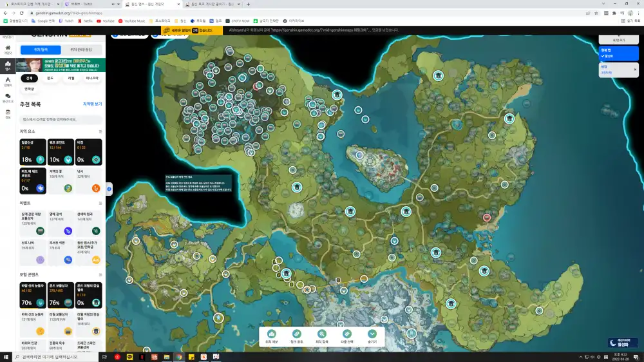
Task: Select the 리월 region filter tab
Action: point(71,78)
